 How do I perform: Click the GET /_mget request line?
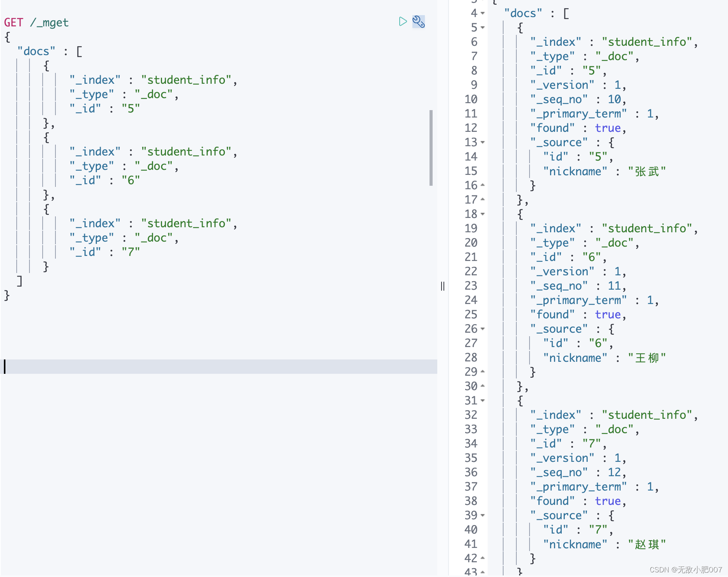pos(36,22)
